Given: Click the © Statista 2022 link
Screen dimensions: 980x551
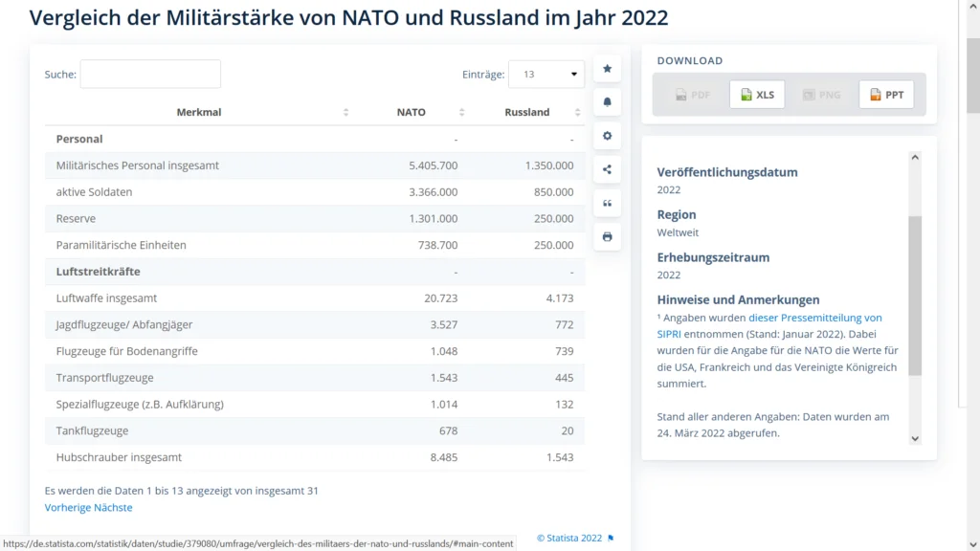Looking at the screenshot, I should [569, 538].
